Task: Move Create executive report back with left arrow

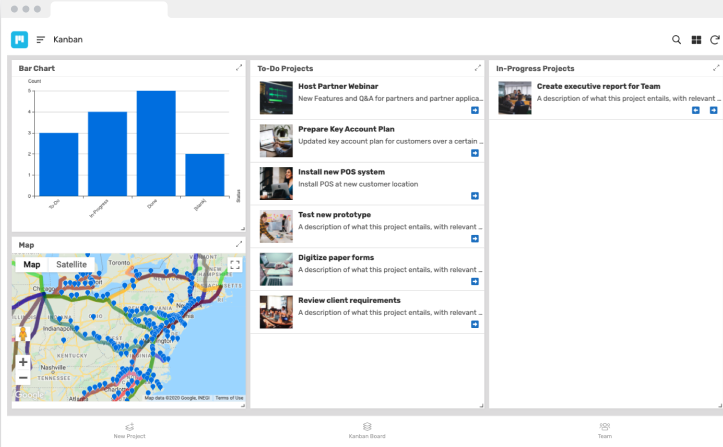Action: (x=696, y=110)
